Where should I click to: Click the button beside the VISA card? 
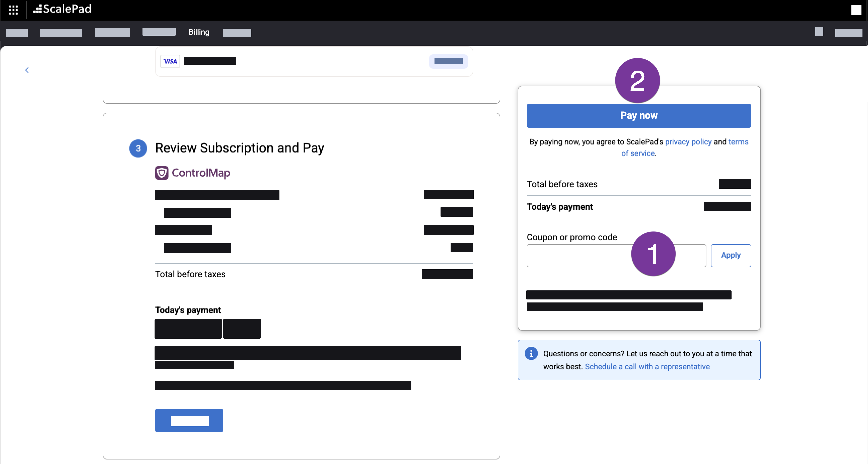(448, 61)
